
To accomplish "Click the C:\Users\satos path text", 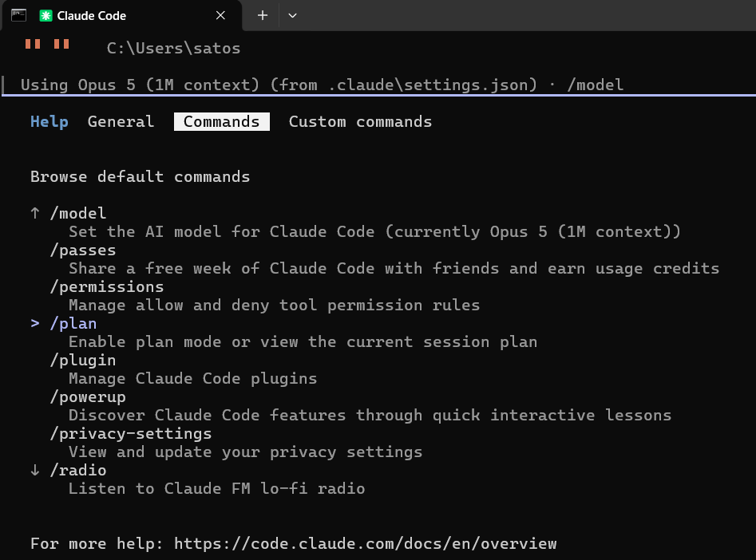I will 173,48.
